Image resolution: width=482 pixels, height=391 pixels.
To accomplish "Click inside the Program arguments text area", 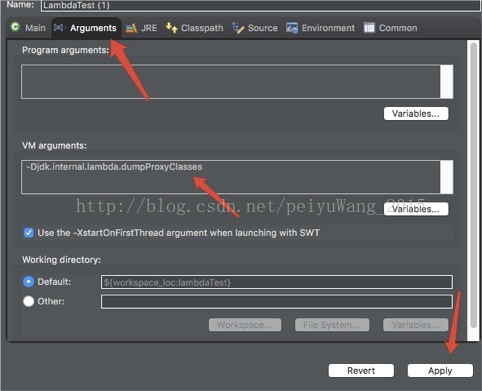I will pyautogui.click(x=231, y=82).
